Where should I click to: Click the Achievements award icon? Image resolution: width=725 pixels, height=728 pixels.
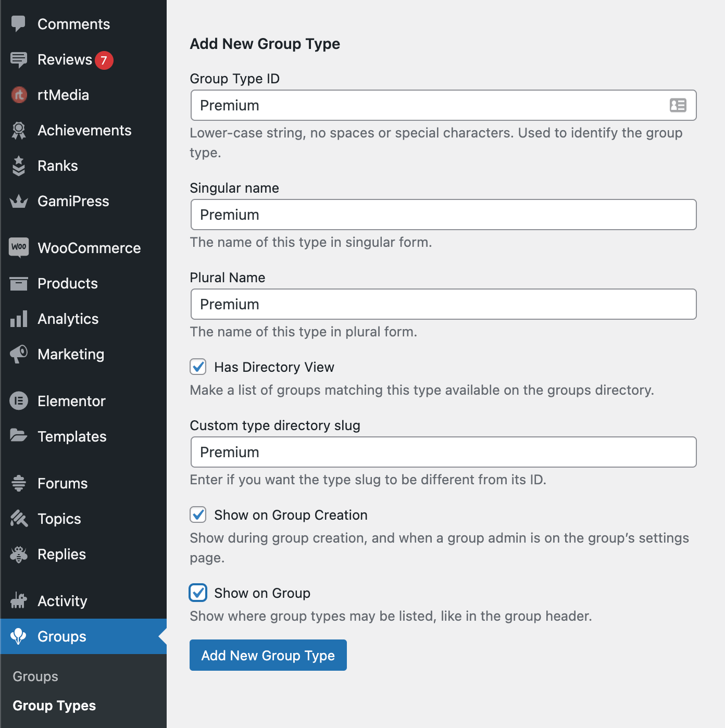pos(19,130)
